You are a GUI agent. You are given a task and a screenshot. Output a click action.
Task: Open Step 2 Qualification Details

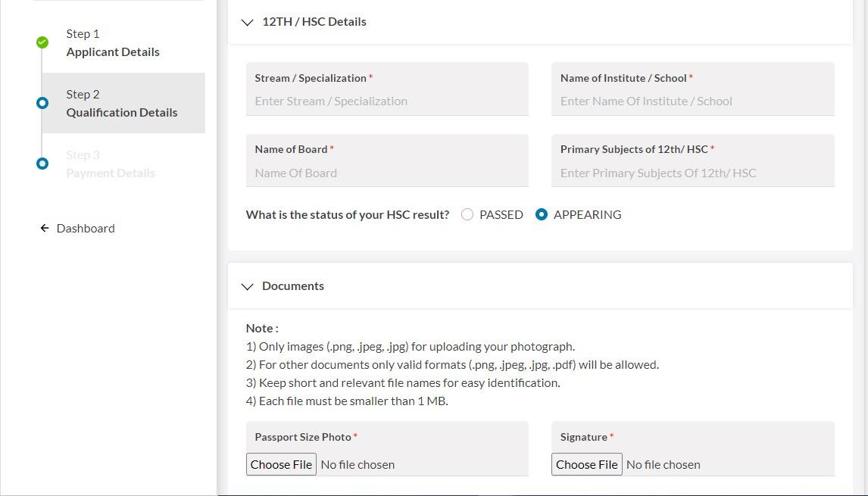(x=121, y=104)
